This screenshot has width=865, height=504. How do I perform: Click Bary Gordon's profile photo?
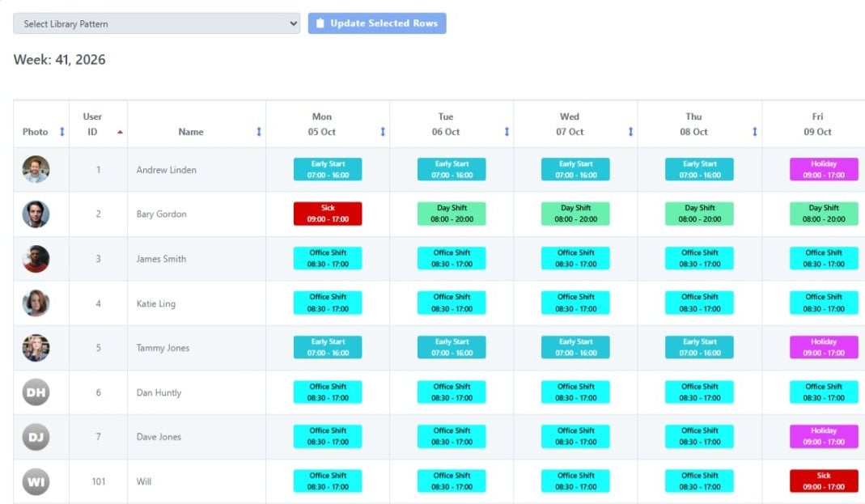(x=36, y=214)
